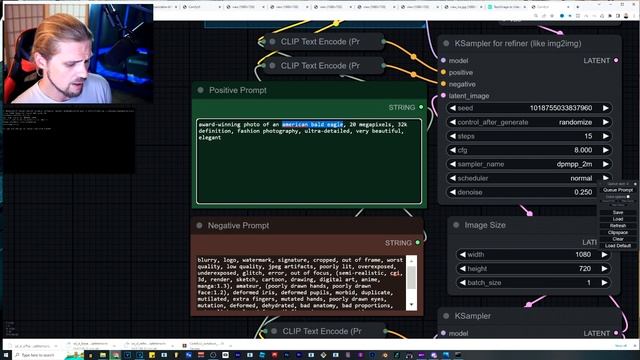Collapse the Negative Prompt node dot
Screen dimensions: 640x360
199,225
